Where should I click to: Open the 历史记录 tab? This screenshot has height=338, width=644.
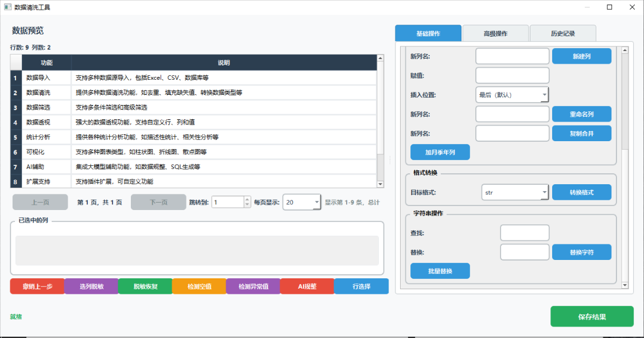click(562, 33)
